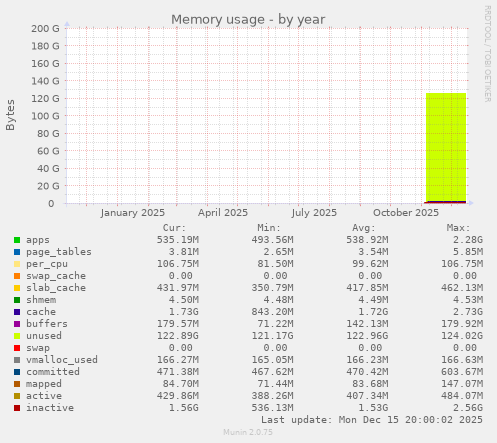Click the 'Min:' column header
The height and width of the screenshot is (443, 497).
269,228
